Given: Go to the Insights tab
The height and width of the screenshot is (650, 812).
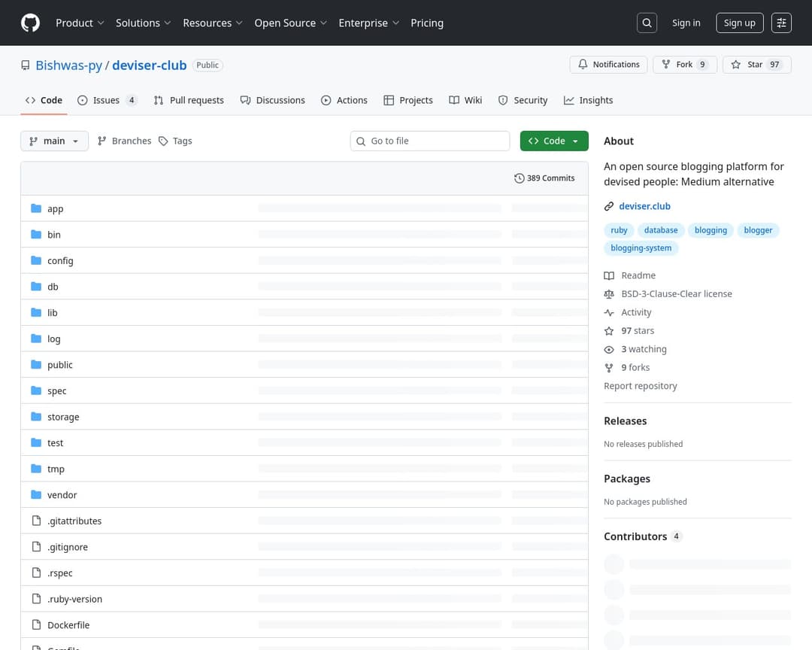Looking at the screenshot, I should (588, 100).
